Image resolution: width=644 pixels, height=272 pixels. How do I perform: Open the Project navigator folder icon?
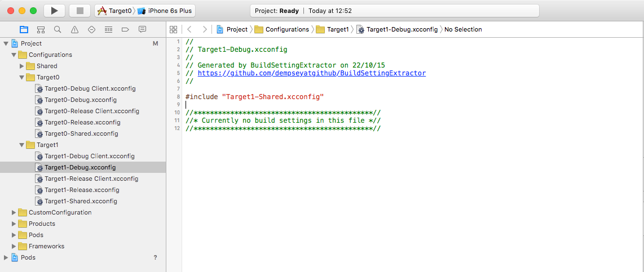coord(24,29)
